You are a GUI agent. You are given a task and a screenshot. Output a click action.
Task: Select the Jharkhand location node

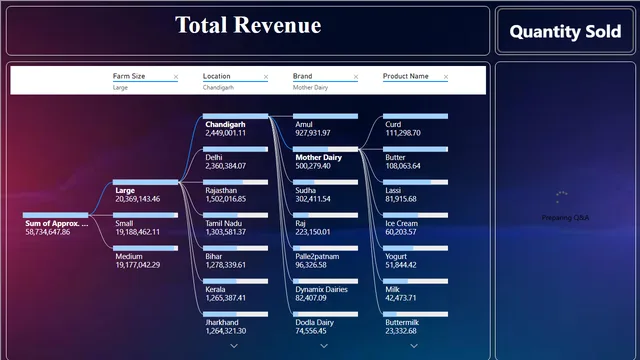(x=236, y=324)
